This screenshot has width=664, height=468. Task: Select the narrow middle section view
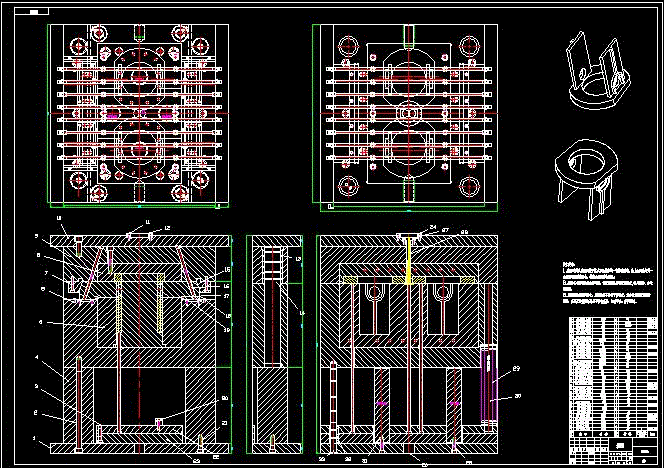coord(274,344)
